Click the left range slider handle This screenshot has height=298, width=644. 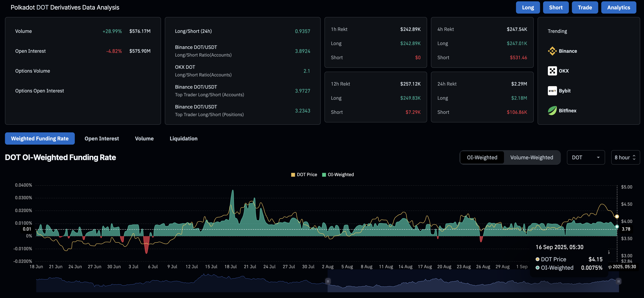328,281
